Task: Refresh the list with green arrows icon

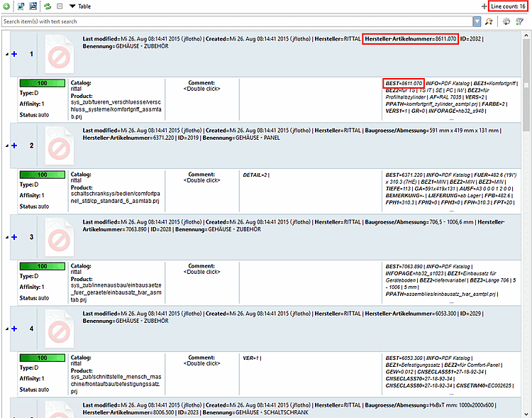Action: pyautogui.click(x=48, y=6)
